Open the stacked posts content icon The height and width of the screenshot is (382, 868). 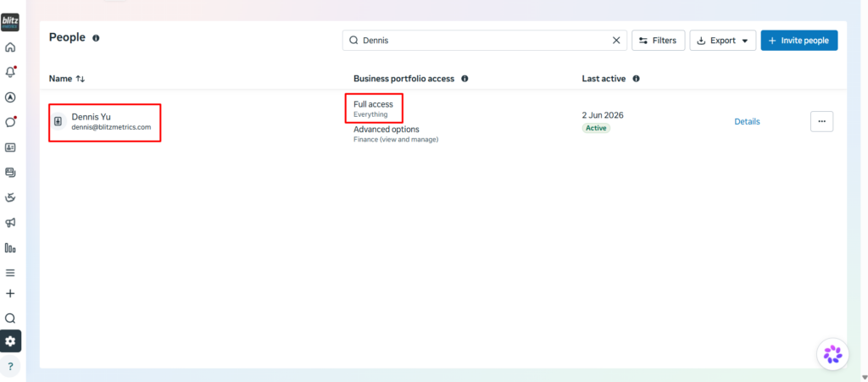pos(10,173)
